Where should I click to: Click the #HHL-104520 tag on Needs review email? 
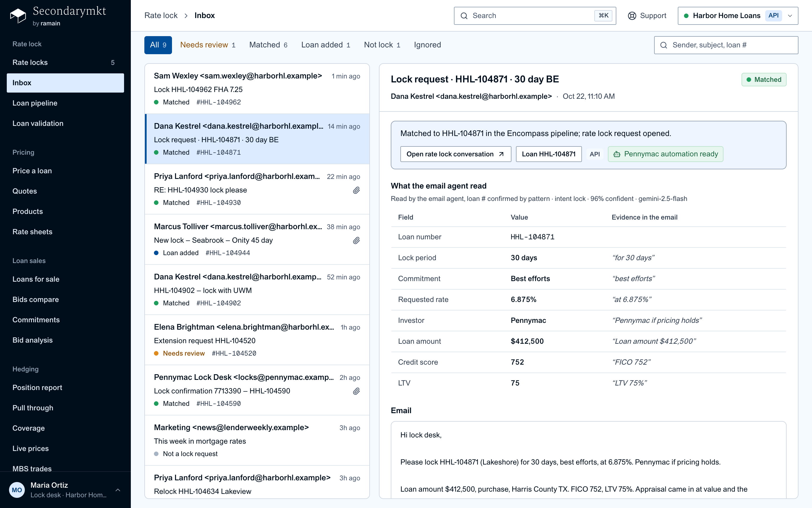pyautogui.click(x=234, y=353)
